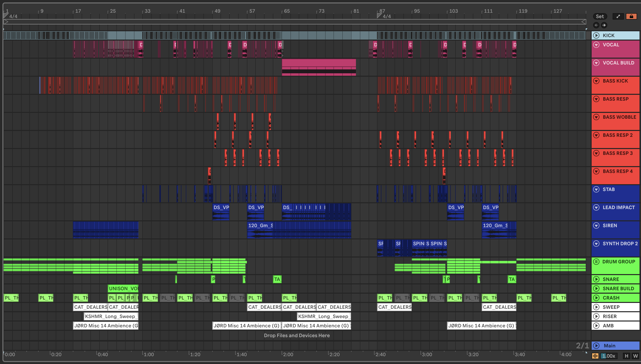Adjust the 1.00x zoom factor field
This screenshot has height=364, width=641.
coord(608,356)
